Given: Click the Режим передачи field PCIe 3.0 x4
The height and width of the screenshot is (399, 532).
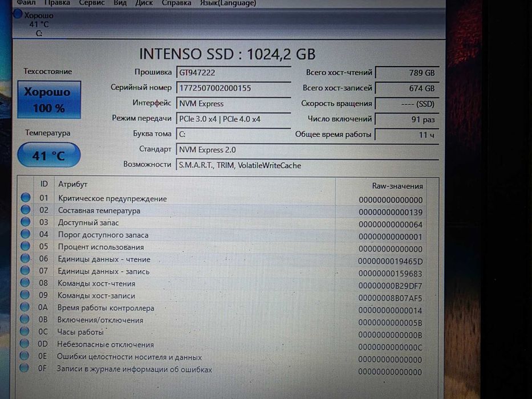Looking at the screenshot, I should click(233, 119).
